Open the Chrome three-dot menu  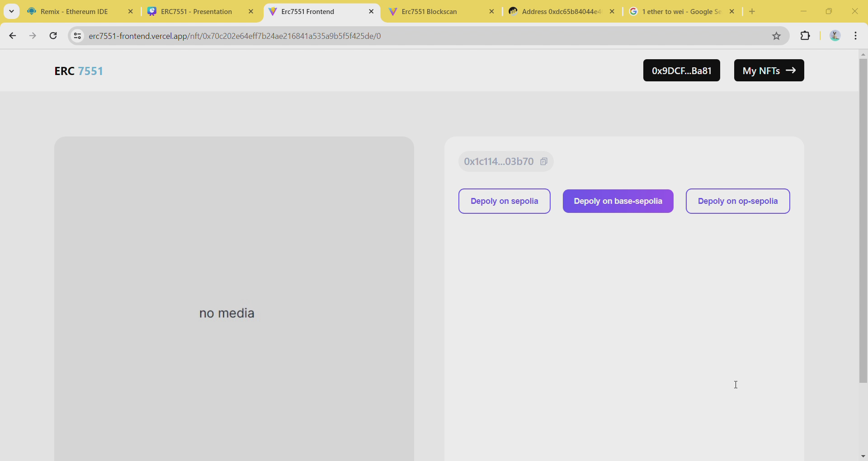click(x=856, y=36)
